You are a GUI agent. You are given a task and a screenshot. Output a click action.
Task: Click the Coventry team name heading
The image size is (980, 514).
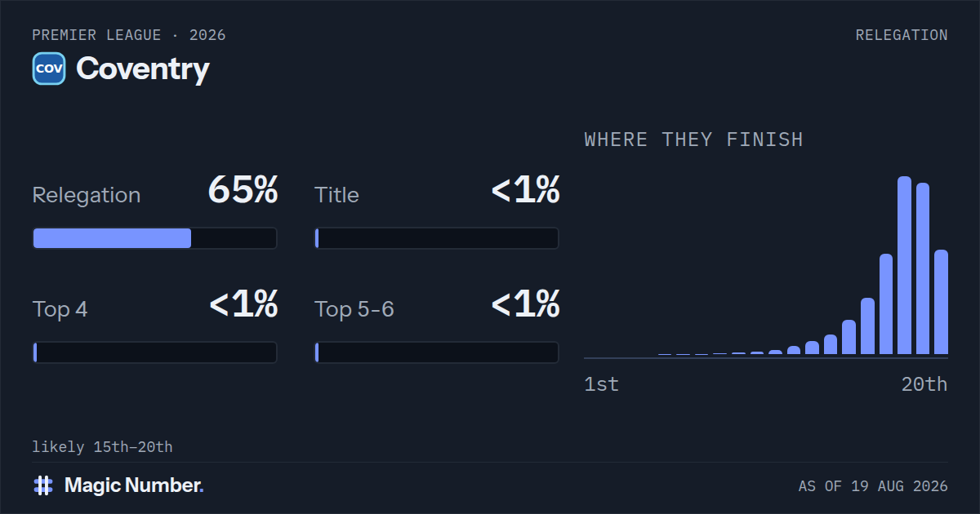click(x=143, y=69)
